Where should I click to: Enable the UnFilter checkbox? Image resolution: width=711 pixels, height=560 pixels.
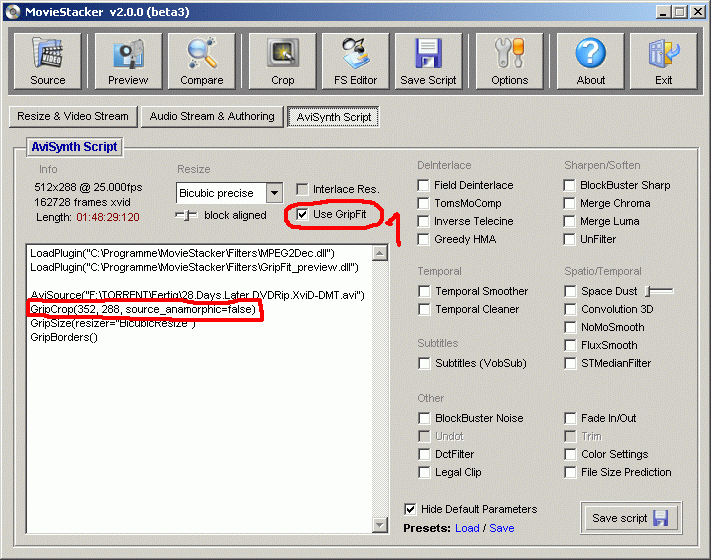pos(570,239)
